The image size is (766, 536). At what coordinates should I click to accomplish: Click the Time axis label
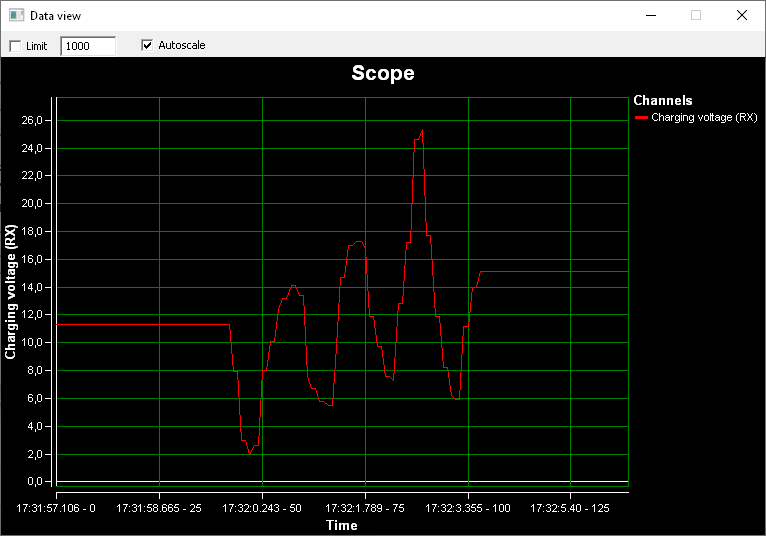point(342,525)
